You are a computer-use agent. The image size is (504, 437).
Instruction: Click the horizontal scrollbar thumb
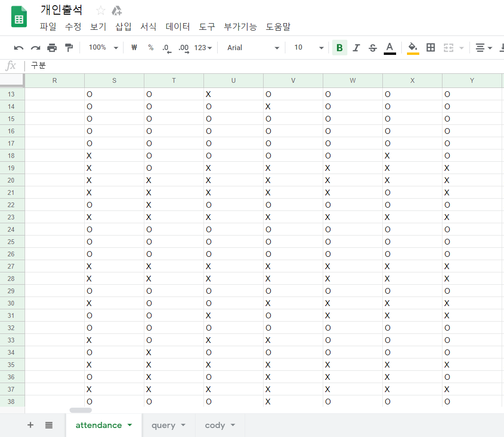80,410
